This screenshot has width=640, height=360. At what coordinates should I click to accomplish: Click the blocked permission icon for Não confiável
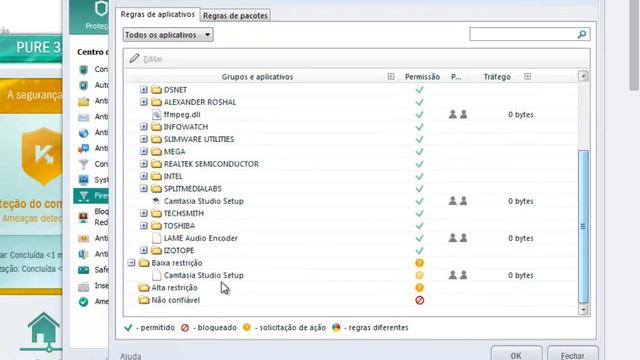(419, 300)
